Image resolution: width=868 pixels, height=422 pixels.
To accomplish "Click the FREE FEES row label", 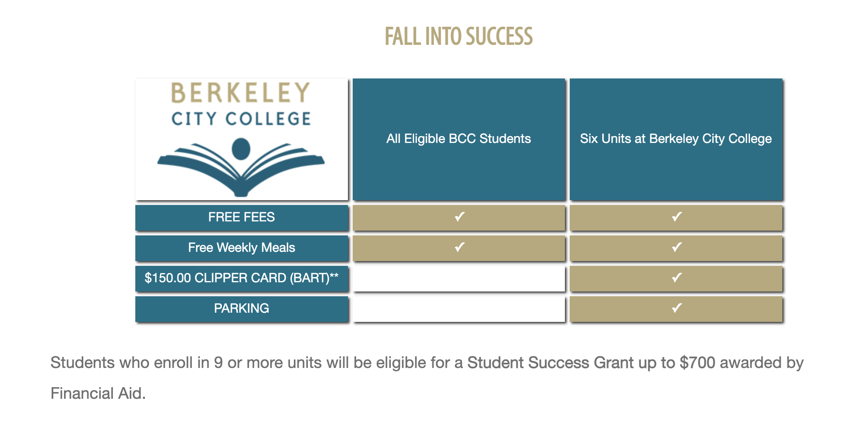I will tap(241, 217).
